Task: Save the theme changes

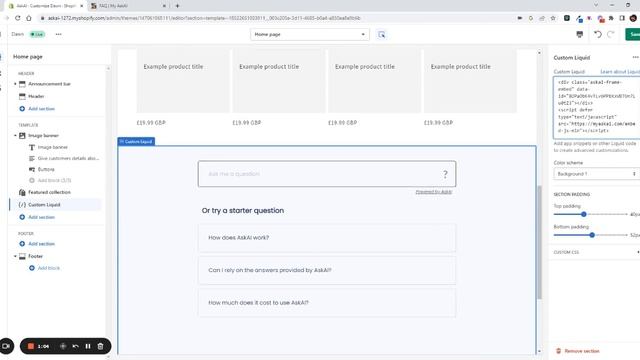Action: pyautogui.click(x=633, y=34)
